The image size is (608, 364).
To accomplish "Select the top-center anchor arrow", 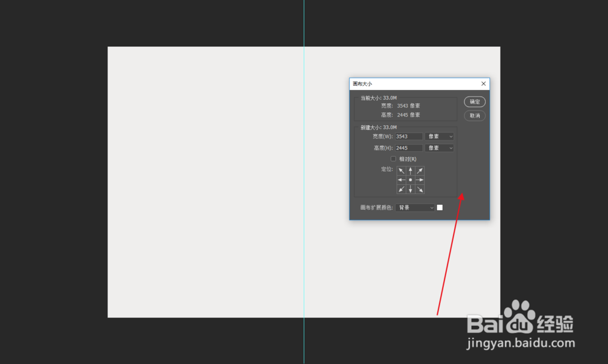I will pos(410,171).
